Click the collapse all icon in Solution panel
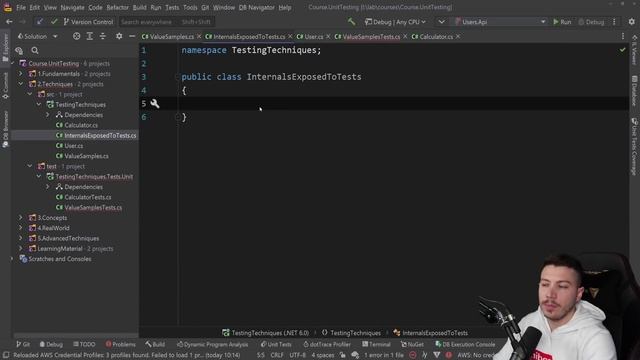 [x=102, y=37]
